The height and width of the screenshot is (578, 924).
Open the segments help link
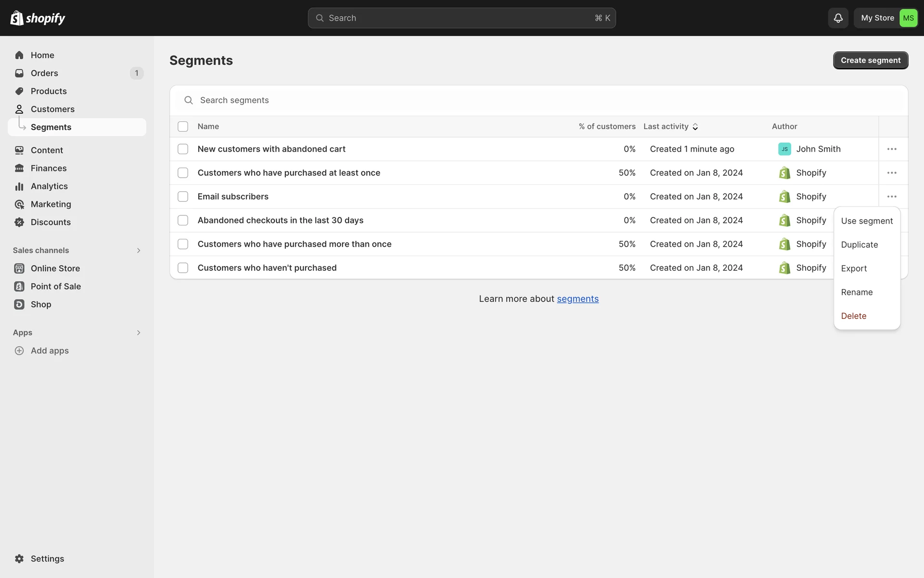point(577,299)
